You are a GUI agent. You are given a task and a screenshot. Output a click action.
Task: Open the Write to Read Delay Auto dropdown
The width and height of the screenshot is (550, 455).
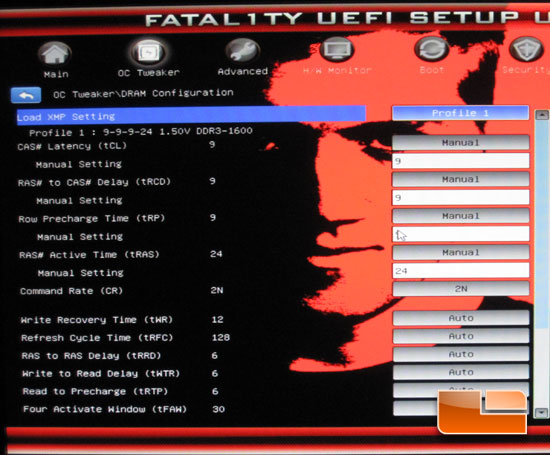[x=461, y=372]
